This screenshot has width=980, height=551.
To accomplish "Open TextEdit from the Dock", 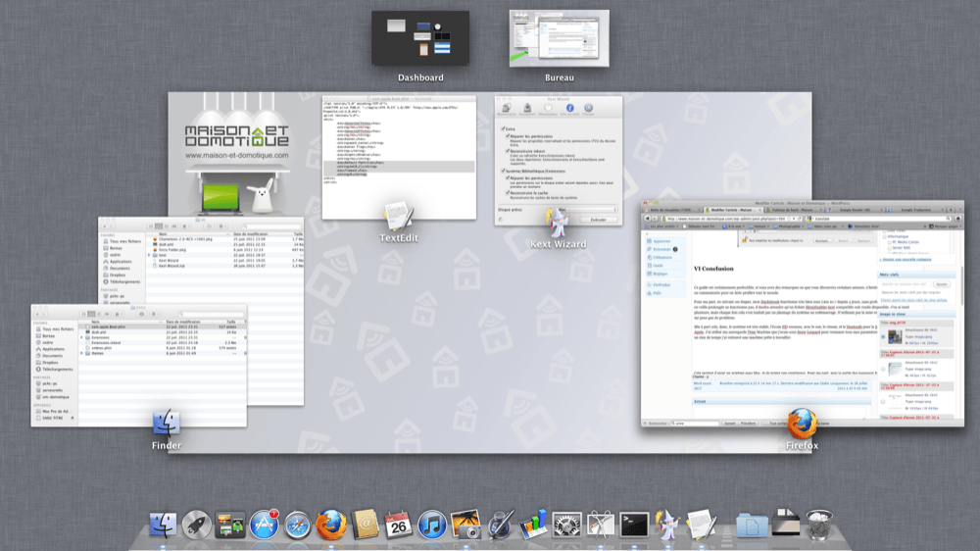I will pos(702,525).
